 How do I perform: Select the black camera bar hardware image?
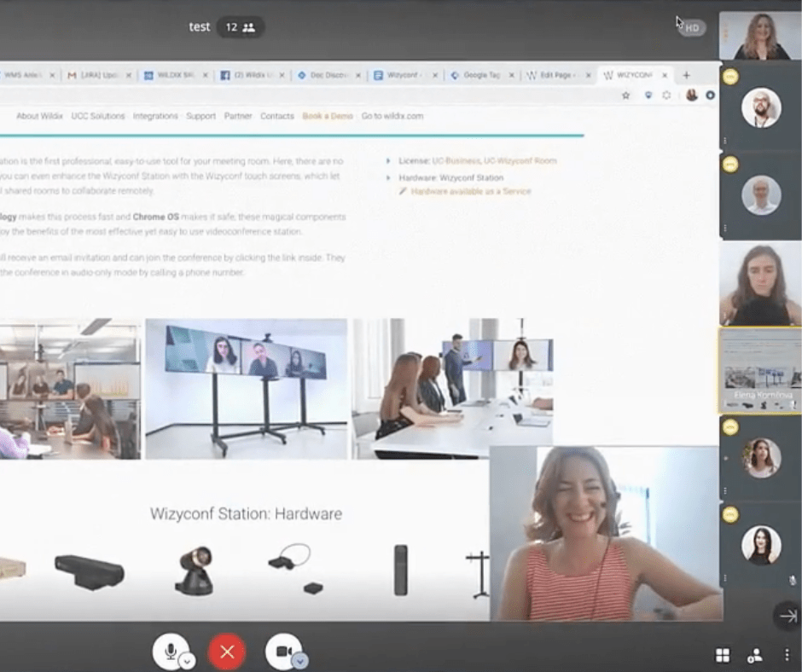tap(90, 572)
